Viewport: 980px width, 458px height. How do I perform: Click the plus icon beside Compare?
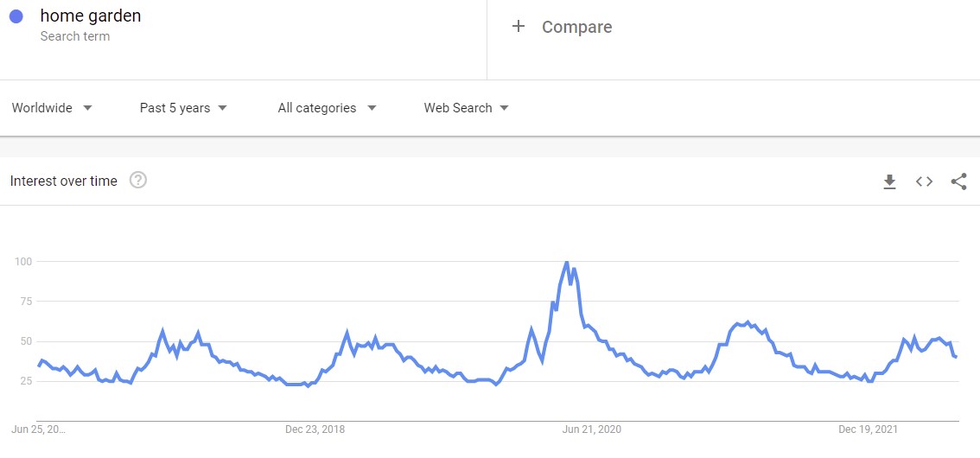coord(519,27)
